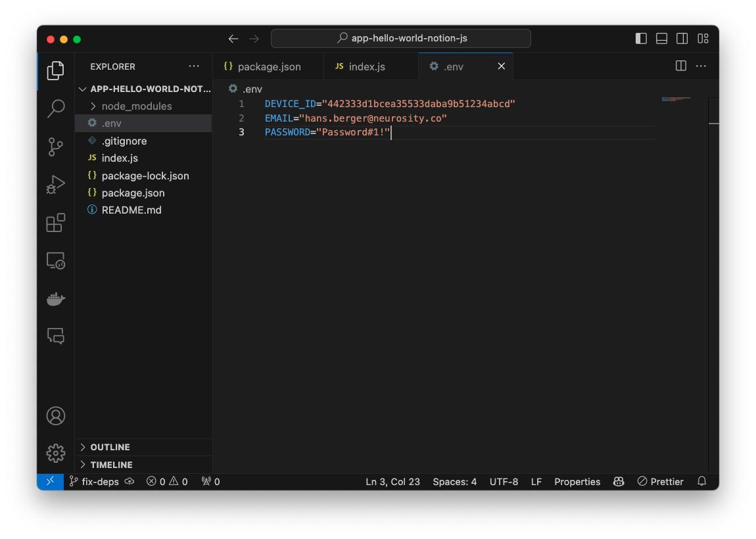Open the Manage gear menu
The width and height of the screenshot is (756, 539).
[56, 453]
